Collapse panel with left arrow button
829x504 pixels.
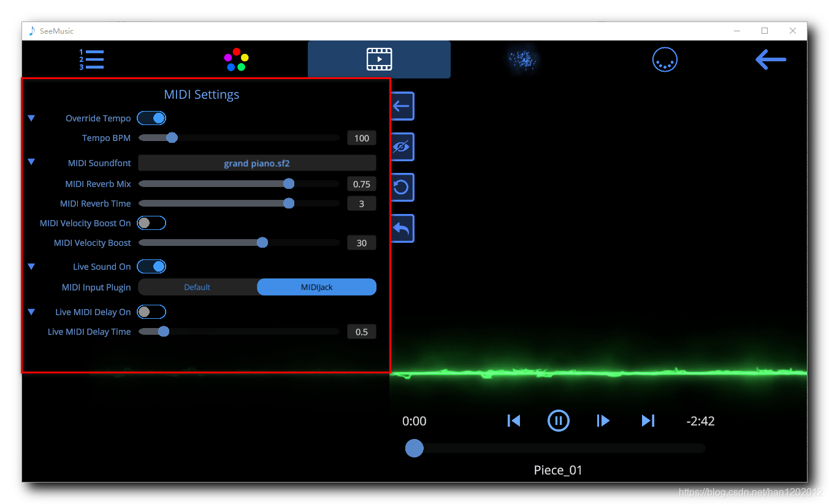coord(402,106)
